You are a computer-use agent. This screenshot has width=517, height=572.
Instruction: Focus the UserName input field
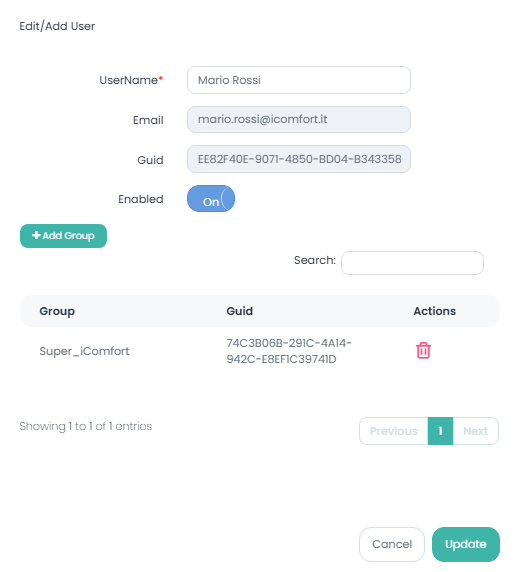click(299, 80)
